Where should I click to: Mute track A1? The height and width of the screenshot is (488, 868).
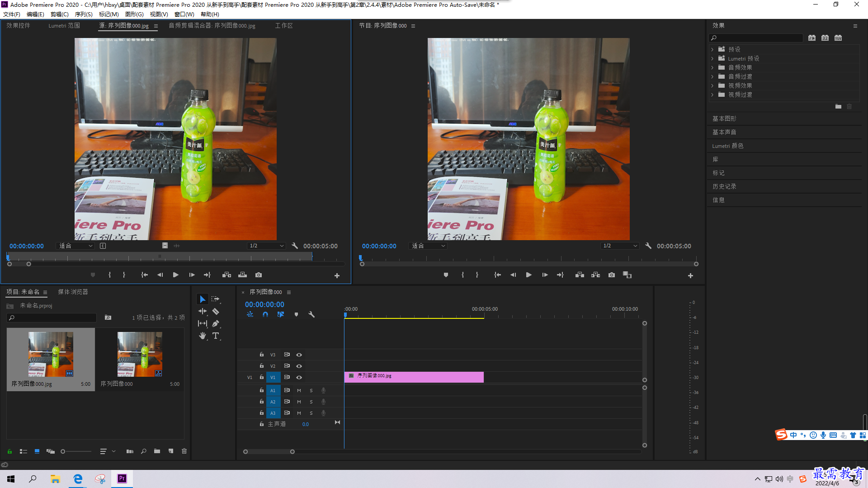point(299,390)
